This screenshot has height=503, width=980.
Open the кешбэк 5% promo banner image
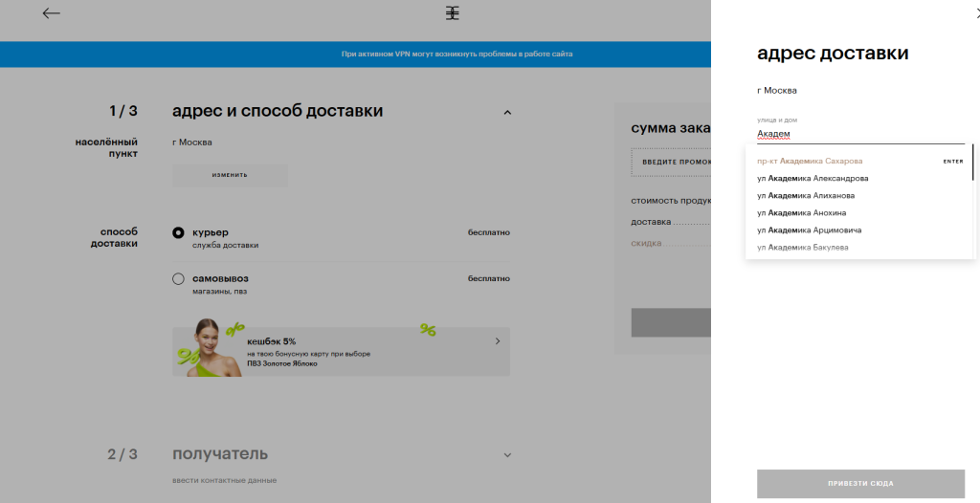[x=211, y=346]
